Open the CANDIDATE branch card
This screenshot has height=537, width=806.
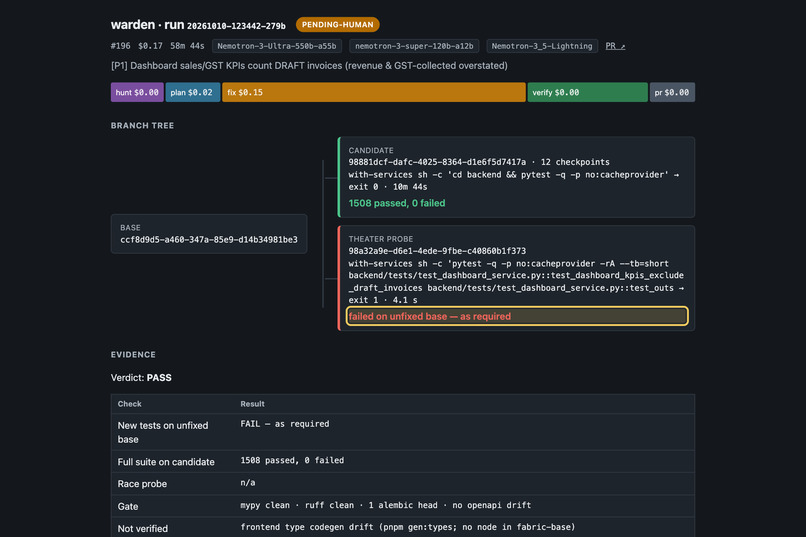pos(516,177)
